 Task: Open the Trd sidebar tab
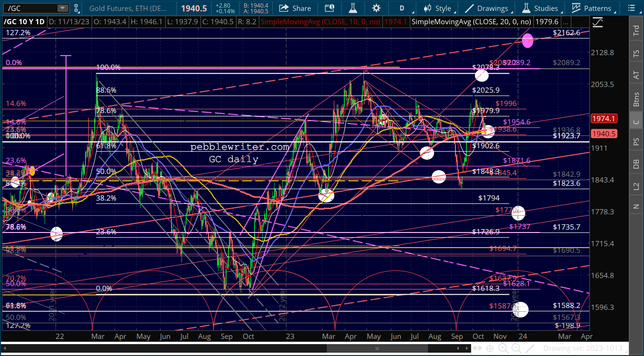tap(636, 31)
